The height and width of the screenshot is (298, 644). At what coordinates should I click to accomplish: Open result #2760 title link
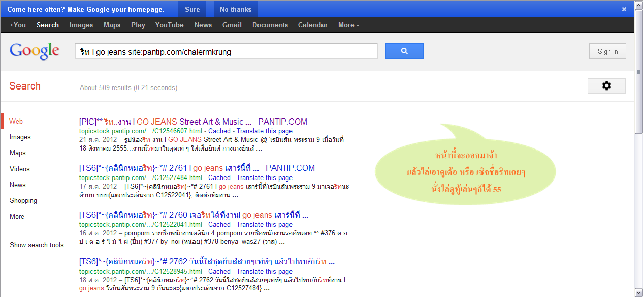pyautogui.click(x=194, y=215)
